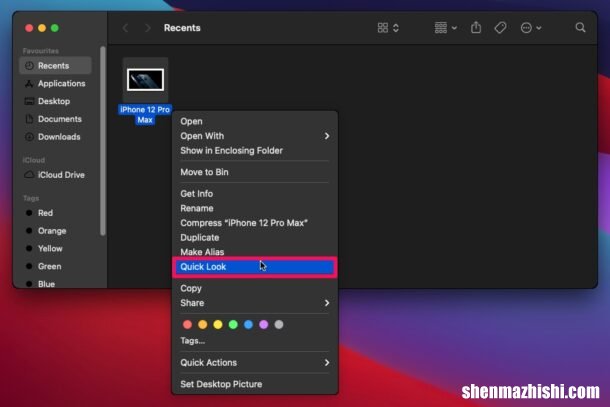This screenshot has width=610, height=407.
Task: Open the group-by options grid dropdown
Action: click(445, 28)
